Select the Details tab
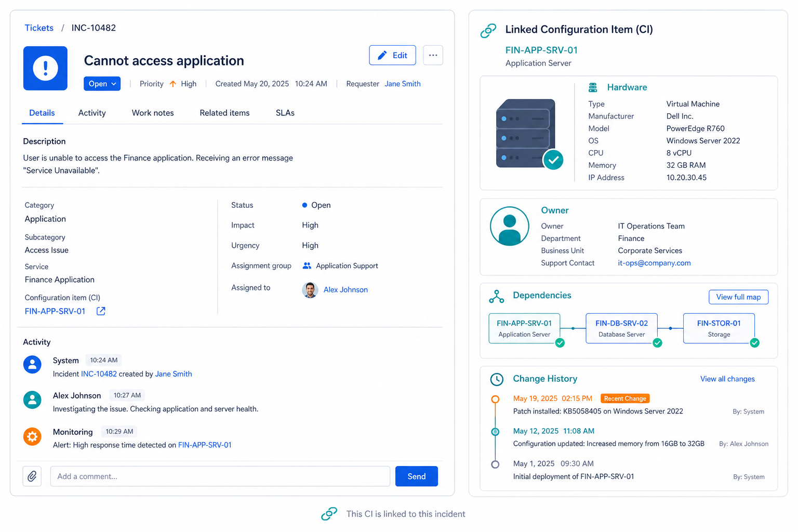Screen dimensions: 798x532 point(42,113)
